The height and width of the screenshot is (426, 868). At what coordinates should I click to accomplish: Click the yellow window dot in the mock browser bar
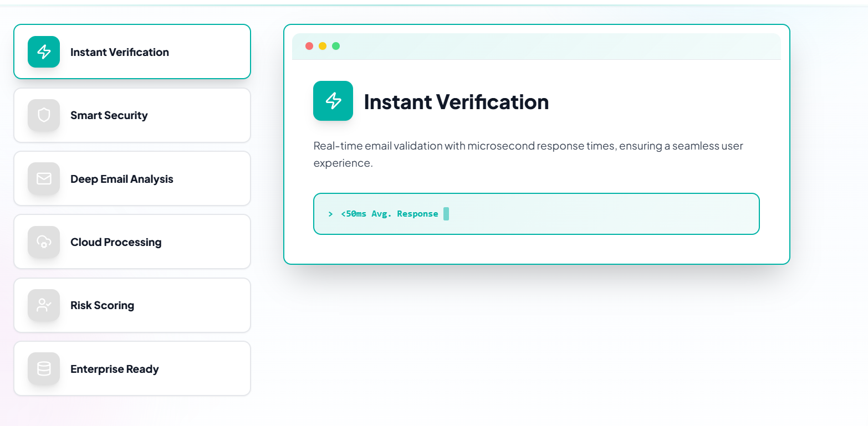(x=322, y=47)
